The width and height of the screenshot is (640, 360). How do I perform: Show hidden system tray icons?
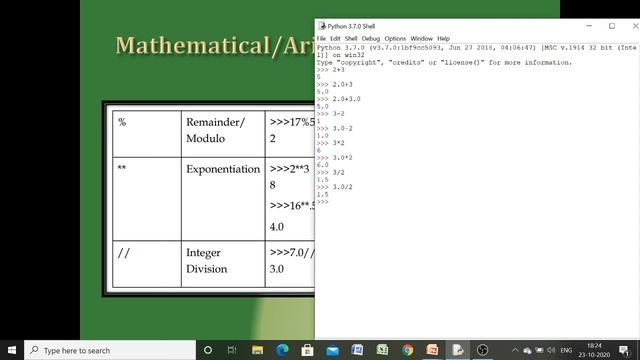(x=515, y=350)
